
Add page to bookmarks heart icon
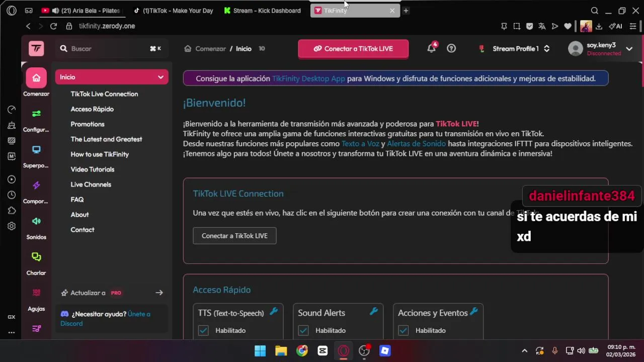568,26
